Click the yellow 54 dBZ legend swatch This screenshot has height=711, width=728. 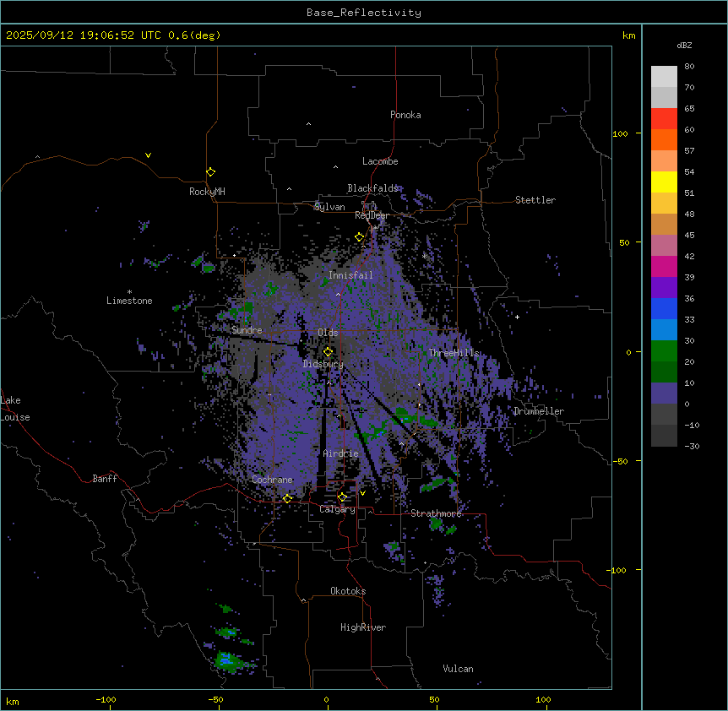coord(664,182)
